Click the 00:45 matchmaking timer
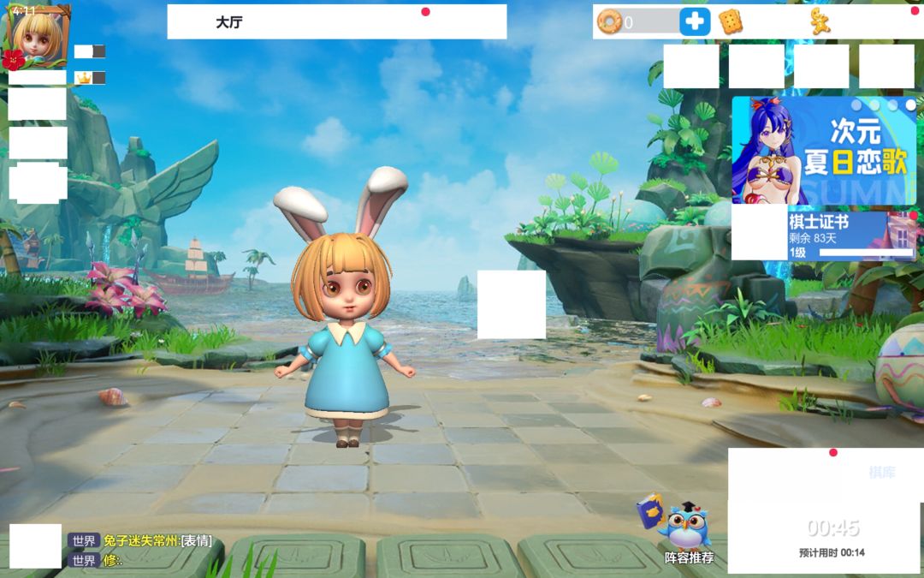924x578 pixels. tap(832, 527)
